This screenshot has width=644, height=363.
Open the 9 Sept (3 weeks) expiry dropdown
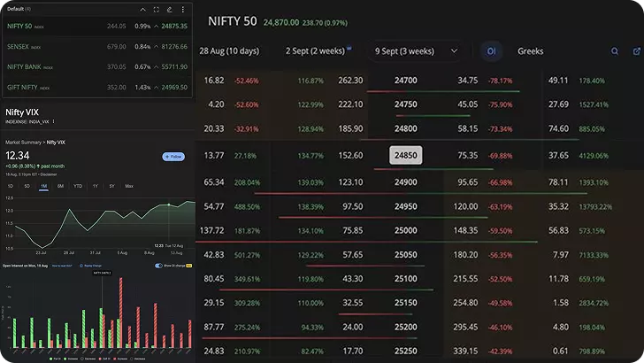(x=417, y=51)
